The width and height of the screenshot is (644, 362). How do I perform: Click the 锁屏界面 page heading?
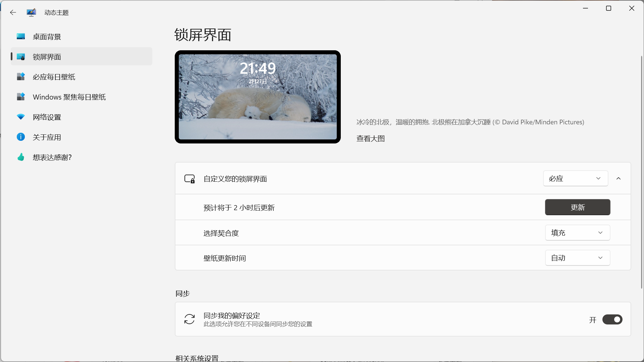203,35
